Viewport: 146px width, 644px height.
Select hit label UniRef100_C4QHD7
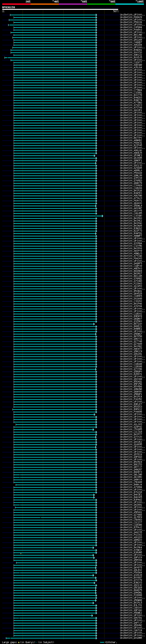[x=131, y=42]
